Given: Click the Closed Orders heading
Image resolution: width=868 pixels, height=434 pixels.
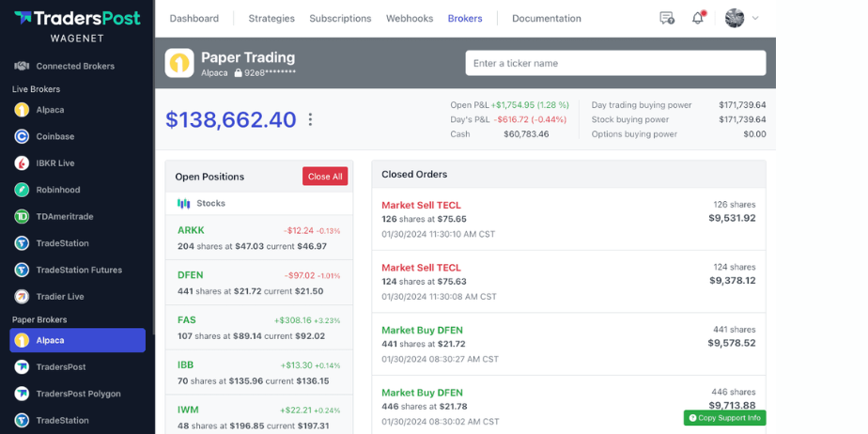Looking at the screenshot, I should (x=414, y=175).
